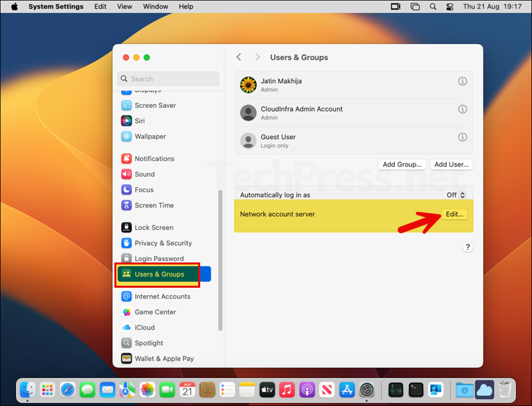Open Stage Manager menu bar icon
Viewport: 532px width, 406px height.
[x=414, y=7]
